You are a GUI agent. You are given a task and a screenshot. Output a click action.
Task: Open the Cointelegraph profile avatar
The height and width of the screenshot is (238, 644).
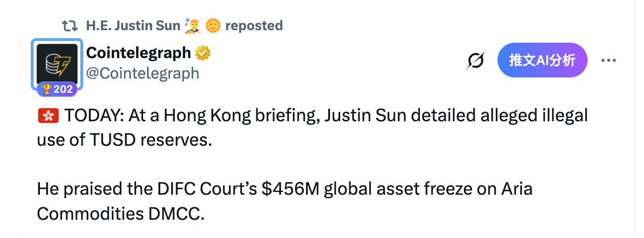pos(58,63)
